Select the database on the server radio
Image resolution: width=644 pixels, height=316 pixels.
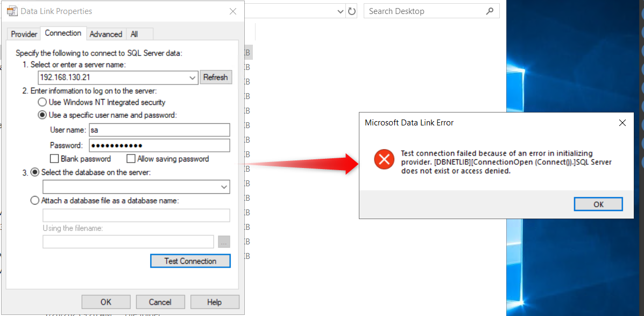coord(36,173)
